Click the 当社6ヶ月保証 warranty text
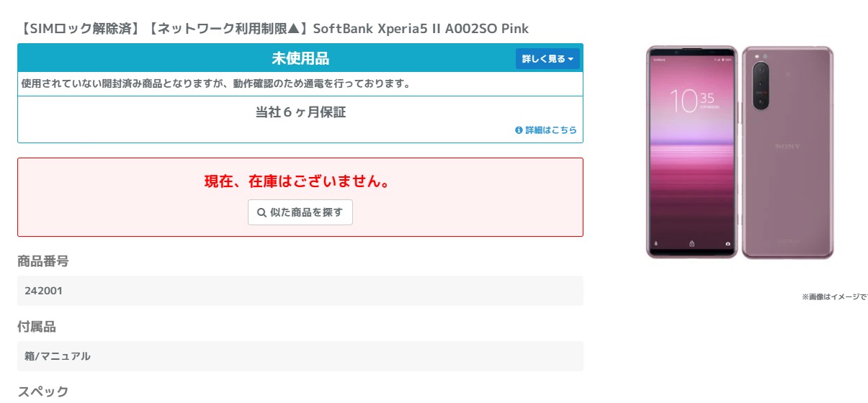 coord(300,112)
